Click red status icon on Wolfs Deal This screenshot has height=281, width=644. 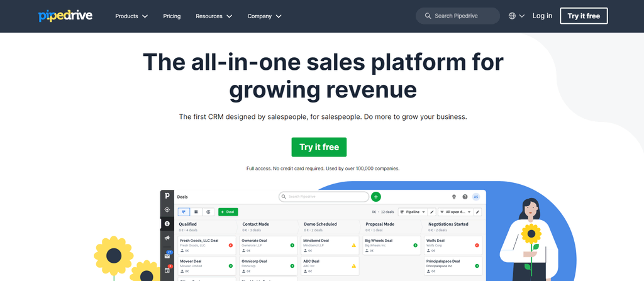(x=477, y=245)
